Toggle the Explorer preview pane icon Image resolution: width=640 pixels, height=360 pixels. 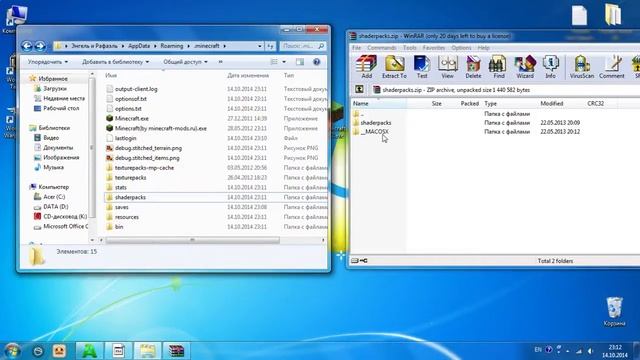pos(300,62)
